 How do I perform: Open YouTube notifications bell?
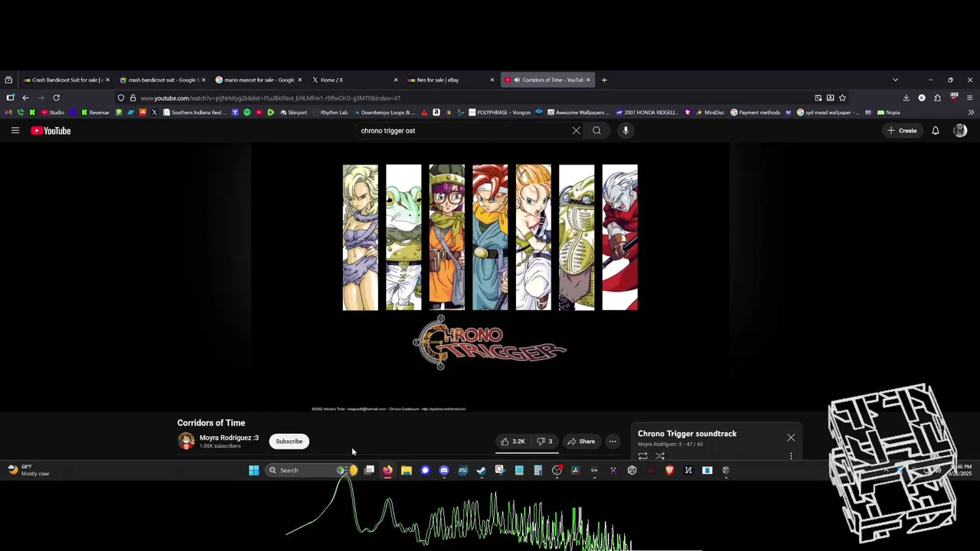[x=935, y=131]
